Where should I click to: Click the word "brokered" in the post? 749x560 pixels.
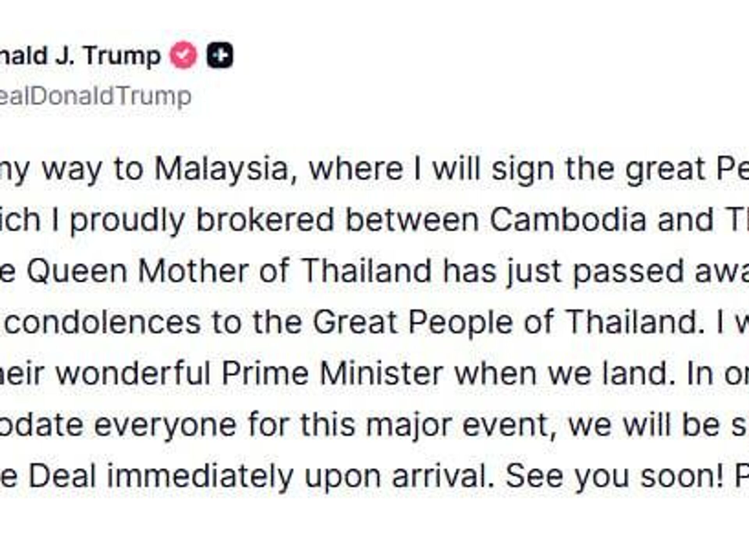(x=265, y=220)
